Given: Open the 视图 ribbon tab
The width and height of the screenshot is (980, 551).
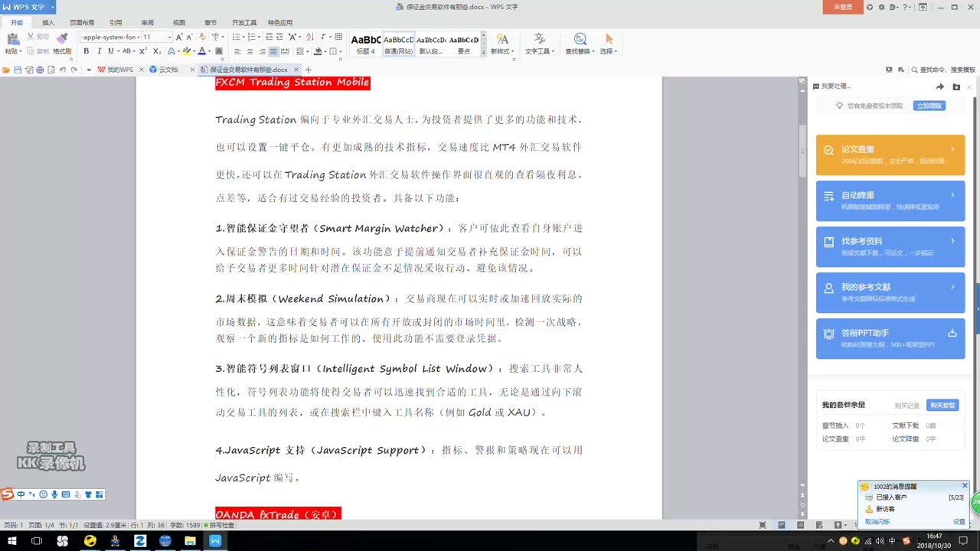Looking at the screenshot, I should coord(179,23).
